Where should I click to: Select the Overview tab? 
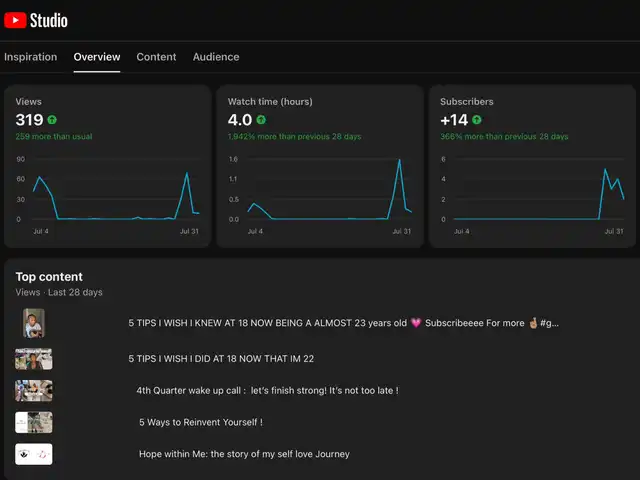[97, 57]
